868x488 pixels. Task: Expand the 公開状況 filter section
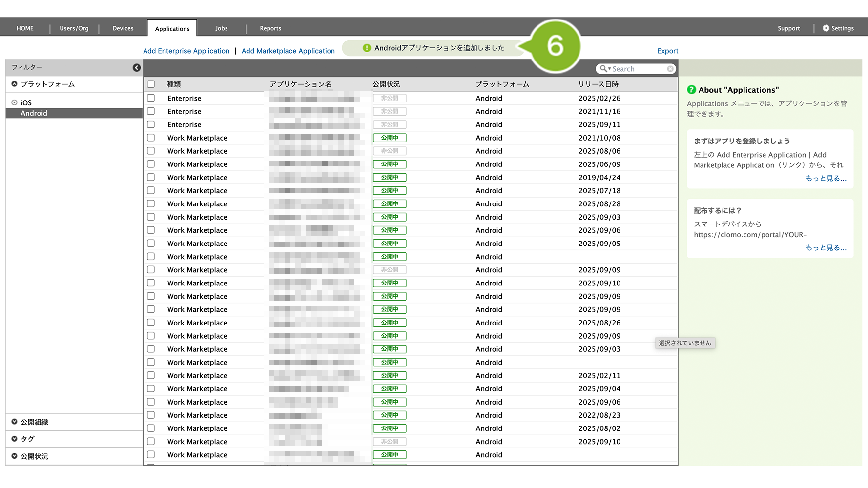pyautogui.click(x=15, y=456)
